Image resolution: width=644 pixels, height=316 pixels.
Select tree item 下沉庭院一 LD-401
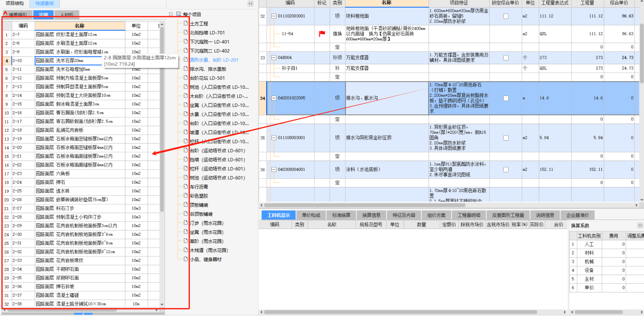209,42
